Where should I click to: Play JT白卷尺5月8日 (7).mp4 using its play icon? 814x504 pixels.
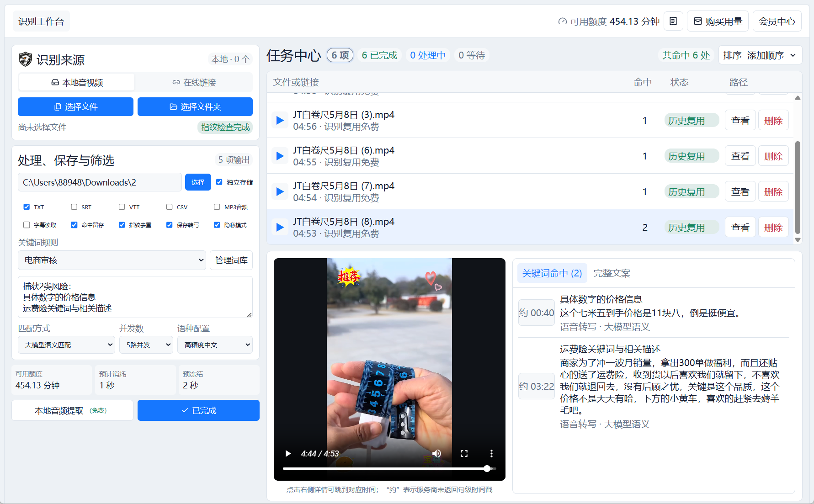pyautogui.click(x=280, y=192)
